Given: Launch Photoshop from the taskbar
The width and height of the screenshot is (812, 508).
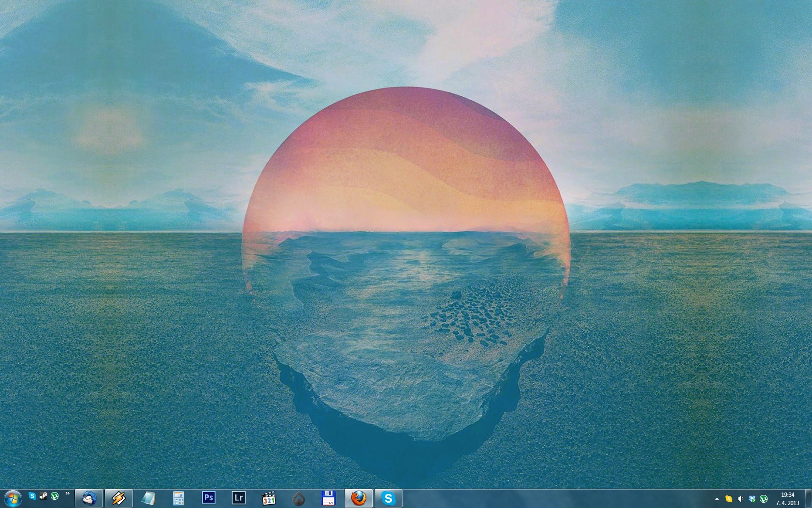Looking at the screenshot, I should (208, 498).
